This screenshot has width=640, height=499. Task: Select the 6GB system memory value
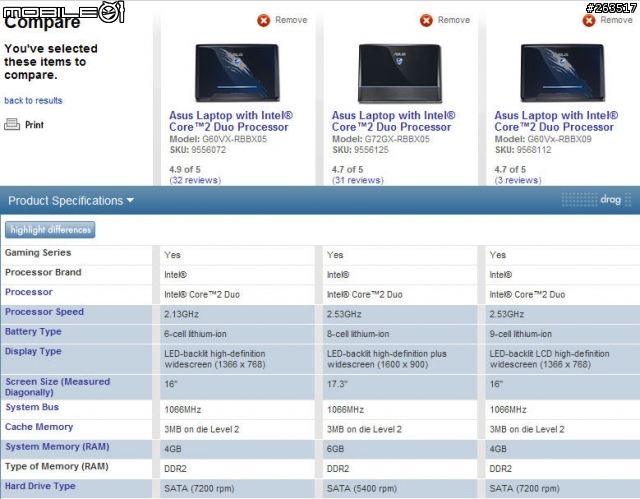coord(335,449)
